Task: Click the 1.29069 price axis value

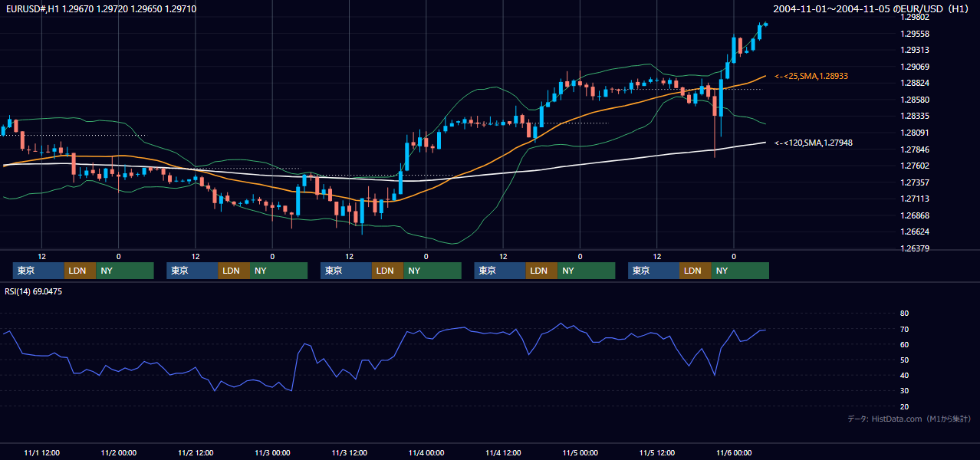Action: (915, 67)
